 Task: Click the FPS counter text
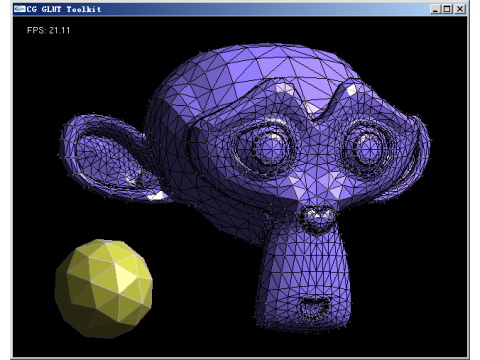pyautogui.click(x=49, y=30)
